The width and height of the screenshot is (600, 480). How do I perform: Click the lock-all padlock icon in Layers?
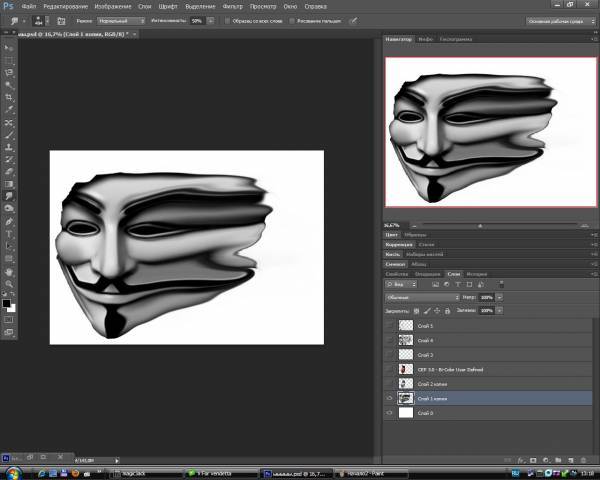click(x=444, y=311)
